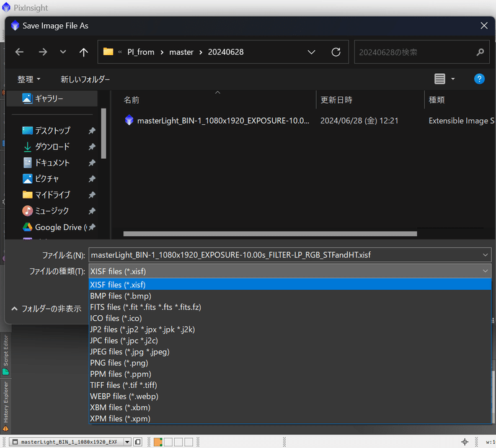The image size is (496, 448).
Task: Click the file date 2024/06/28 12:21
Action: coord(360,120)
